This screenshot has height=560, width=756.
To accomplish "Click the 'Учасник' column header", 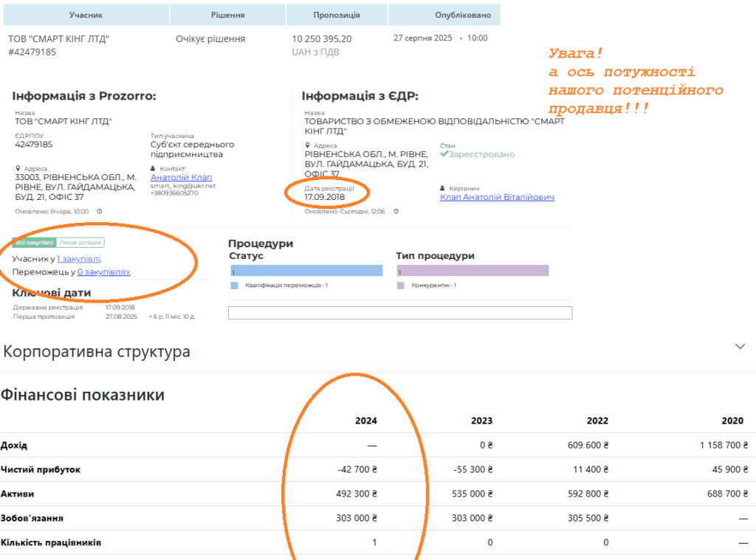I will (x=86, y=15).
